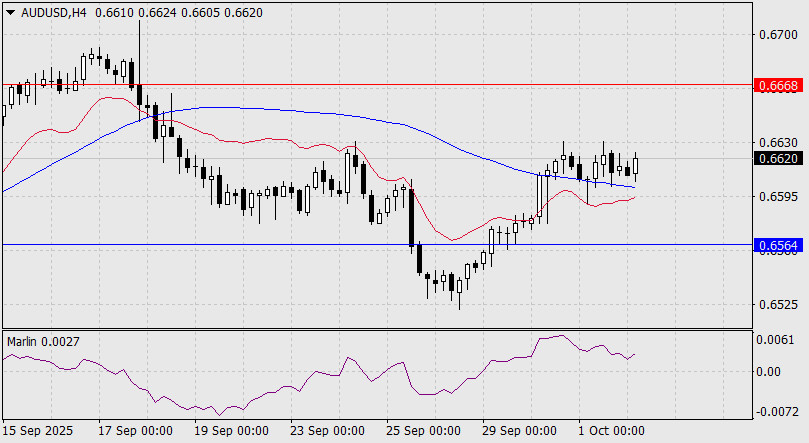The height and width of the screenshot is (443, 809).
Task: Select the 0.00 Marlin scale value
Action: point(768,371)
